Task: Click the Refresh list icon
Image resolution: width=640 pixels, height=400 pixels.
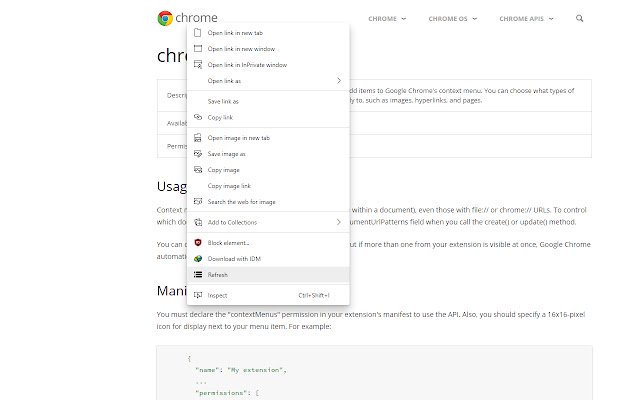Action: pyautogui.click(x=198, y=274)
